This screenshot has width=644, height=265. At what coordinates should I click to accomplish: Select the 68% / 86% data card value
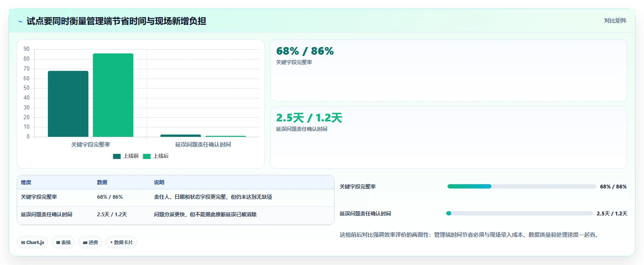pyautogui.click(x=305, y=51)
